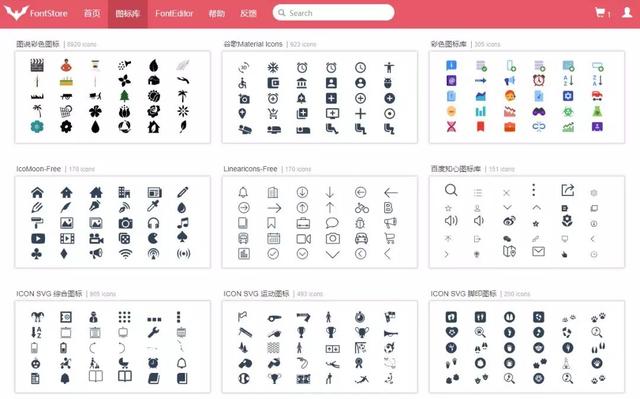The width and height of the screenshot is (640, 399).
Task: Select the nine-dot grid icon in 综合图标
Action: tap(124, 317)
